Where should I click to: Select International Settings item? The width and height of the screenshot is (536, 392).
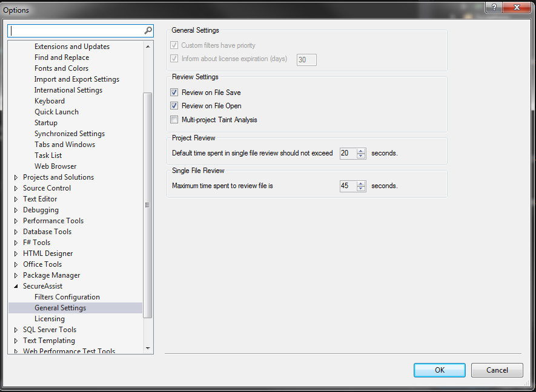coord(68,90)
